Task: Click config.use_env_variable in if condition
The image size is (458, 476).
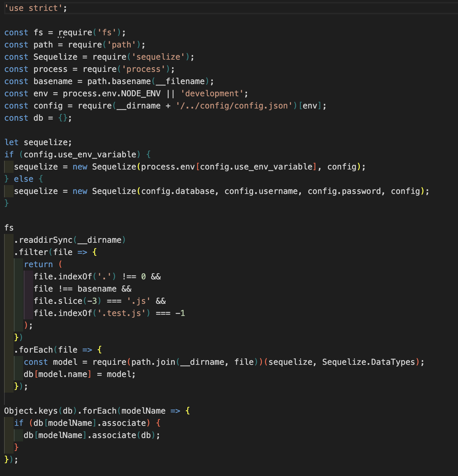Action: pos(80,155)
